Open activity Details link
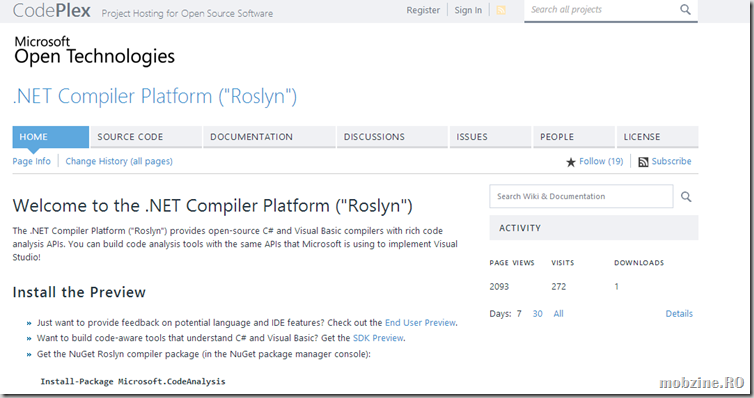Screen dimensions: 754x398 pyautogui.click(x=679, y=313)
